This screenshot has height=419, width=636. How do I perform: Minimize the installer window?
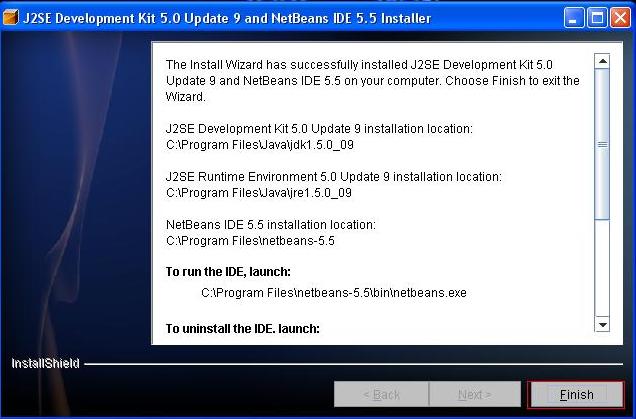pos(574,18)
